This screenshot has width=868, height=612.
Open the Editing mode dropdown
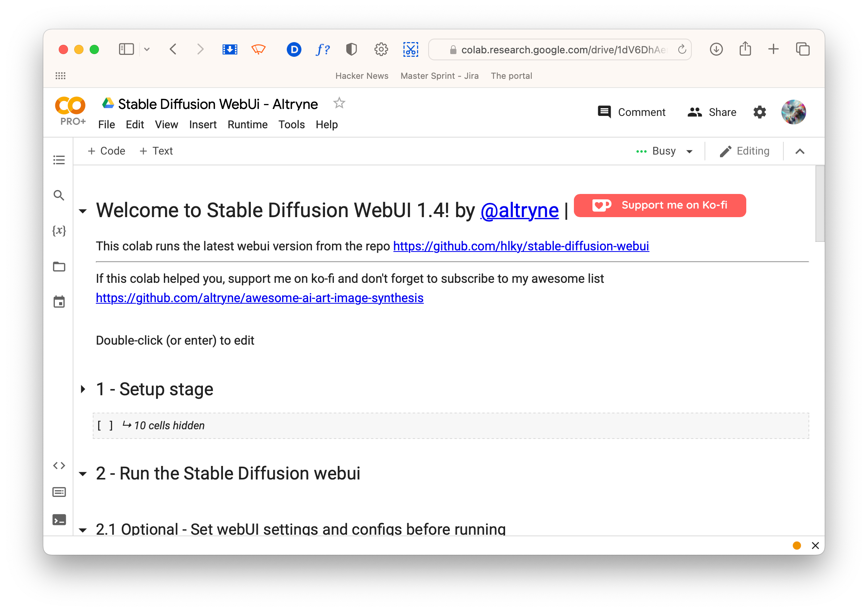click(745, 151)
